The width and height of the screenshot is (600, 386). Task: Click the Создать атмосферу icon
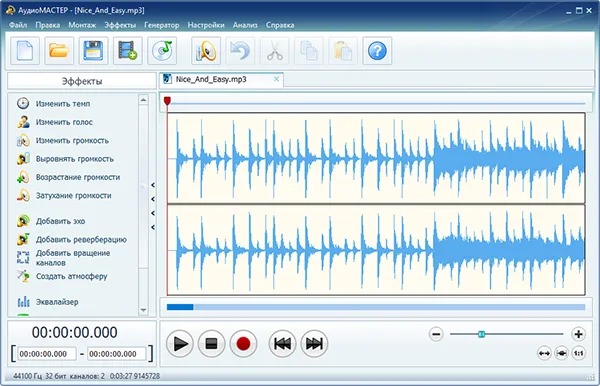tap(23, 276)
